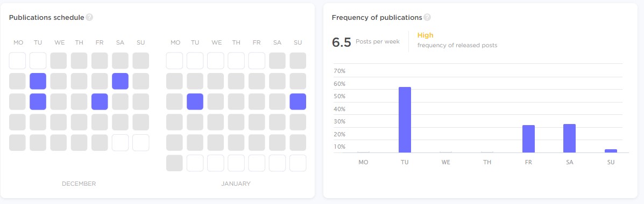Click December second-week Saturday purple cell
Viewport: 644px width, 204px height.
[120, 81]
